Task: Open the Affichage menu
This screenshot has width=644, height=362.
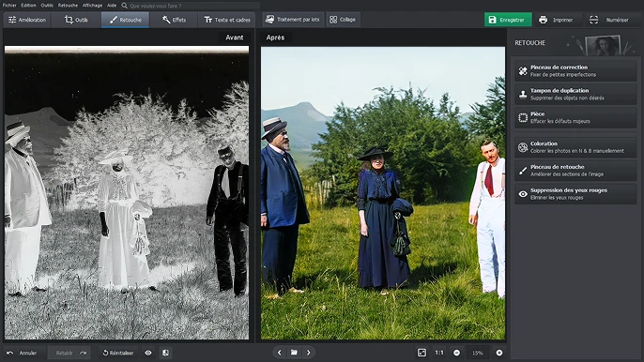Action: (x=92, y=6)
